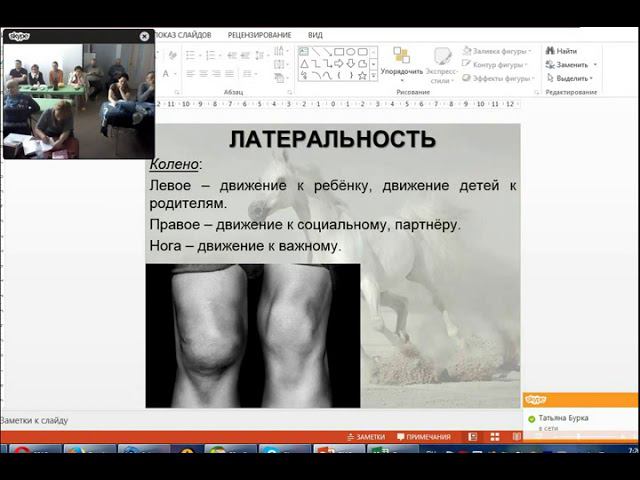This screenshot has height=480, width=640.
Task: Open the font color dropdown arrow
Action: [176, 74]
